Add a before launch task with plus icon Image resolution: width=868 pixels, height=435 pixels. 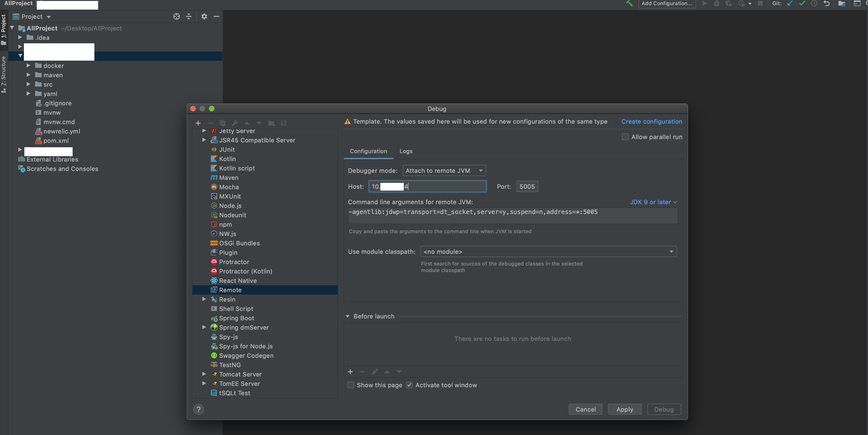[x=350, y=372]
